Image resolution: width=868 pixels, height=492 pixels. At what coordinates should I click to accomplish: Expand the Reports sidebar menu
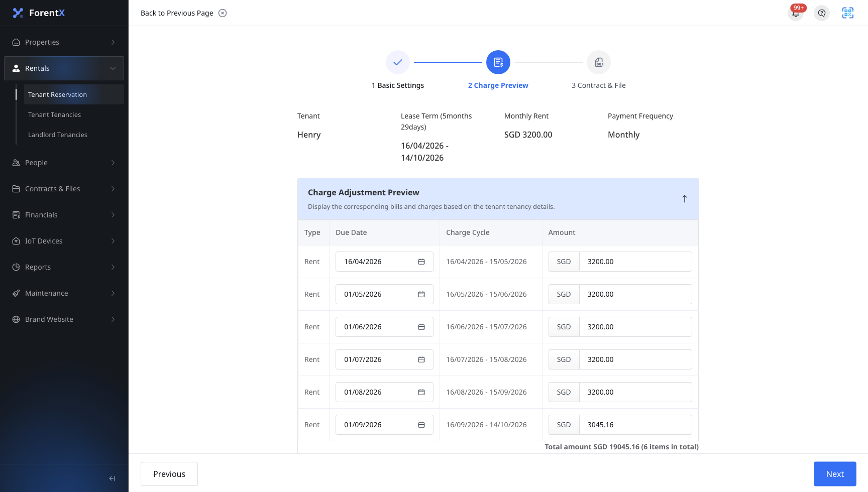coord(64,267)
